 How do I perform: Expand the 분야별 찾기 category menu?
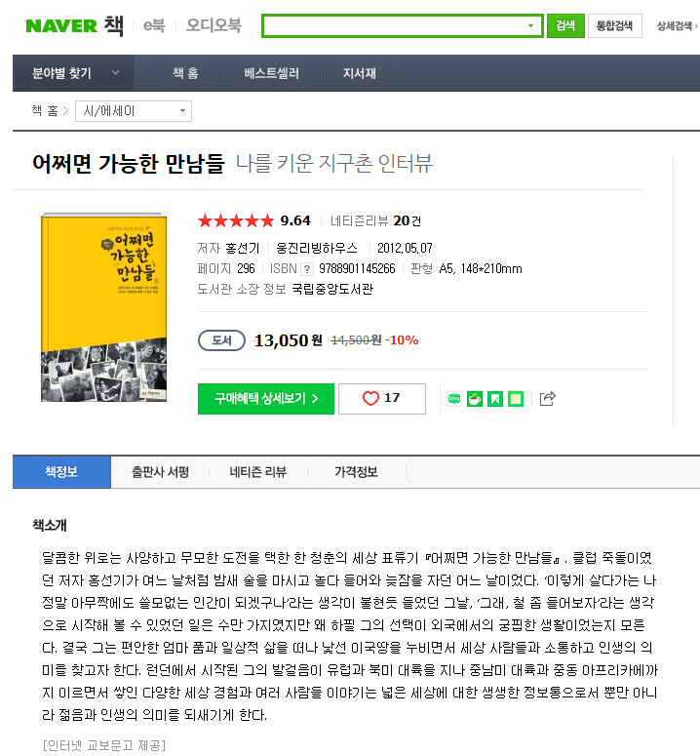pyautogui.click(x=74, y=73)
